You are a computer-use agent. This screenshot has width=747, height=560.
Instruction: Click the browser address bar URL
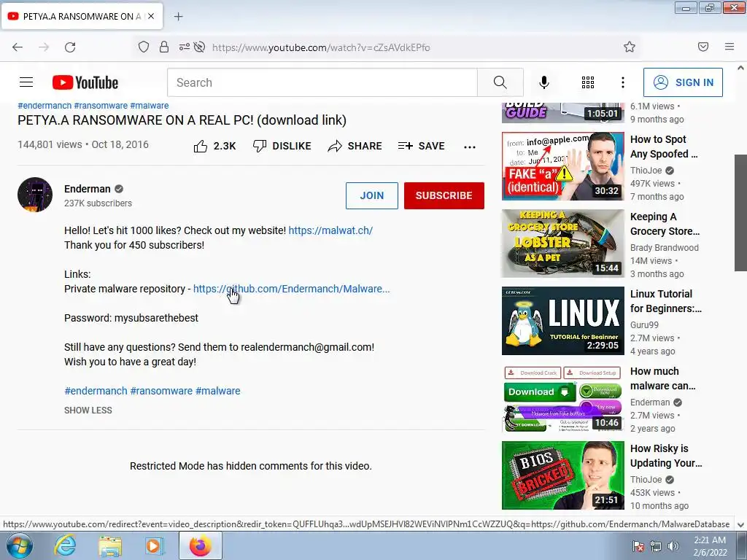pos(321,47)
